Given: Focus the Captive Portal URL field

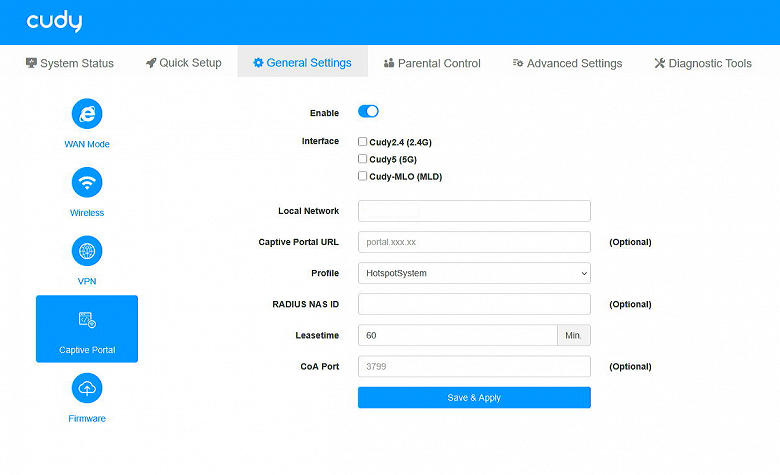Looking at the screenshot, I should (474, 242).
